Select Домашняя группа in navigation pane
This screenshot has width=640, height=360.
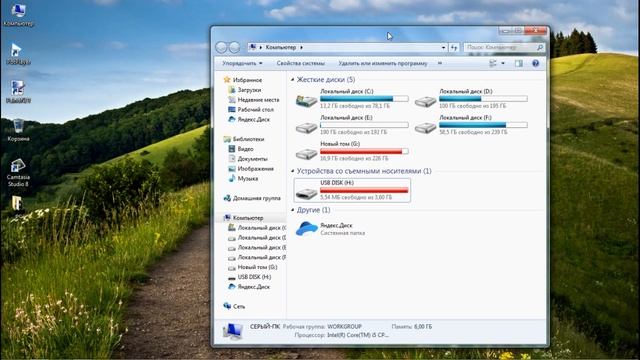click(256, 198)
